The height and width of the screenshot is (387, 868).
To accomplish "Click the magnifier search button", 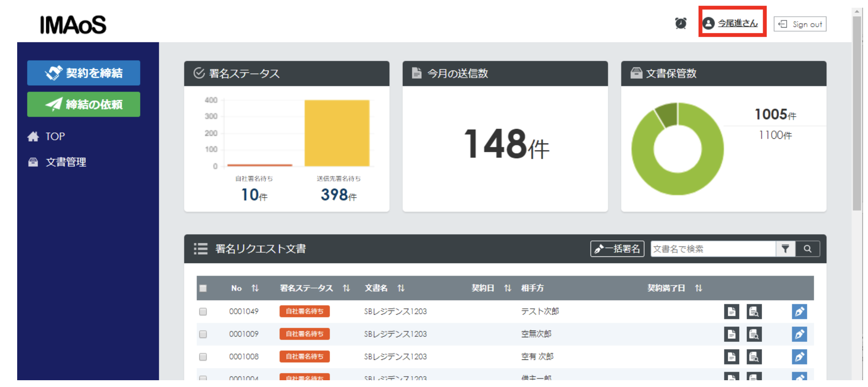I will [807, 249].
